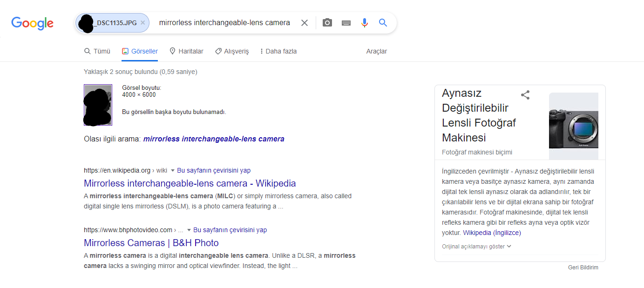Open Wikipedia (İngilizce) link in panel
Image resolution: width=644 pixels, height=288 pixels.
(x=492, y=233)
